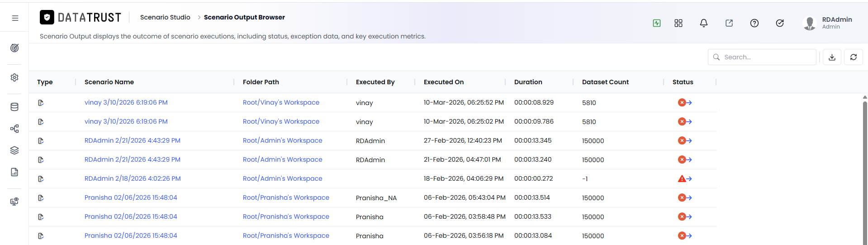868x245 pixels.
Task: Open the external link icon in header
Action: click(x=729, y=23)
